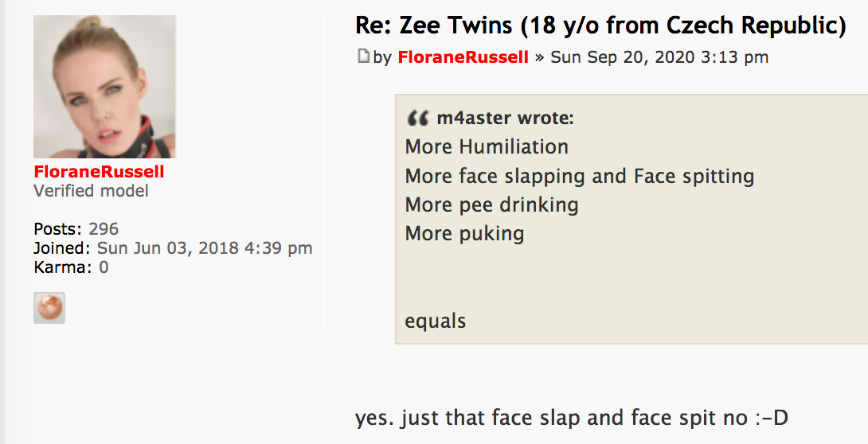Click the quoted line "More puking"
This screenshot has height=444, width=868.
[x=464, y=234]
